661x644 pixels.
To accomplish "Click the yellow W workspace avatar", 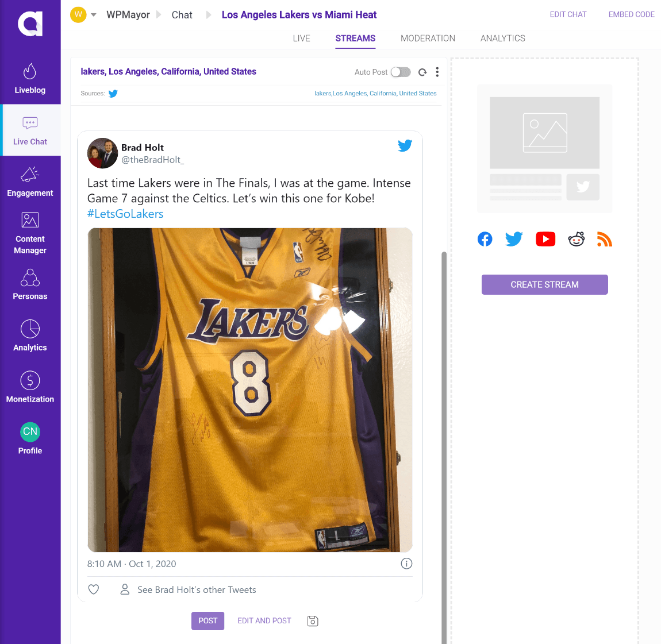I will click(78, 14).
